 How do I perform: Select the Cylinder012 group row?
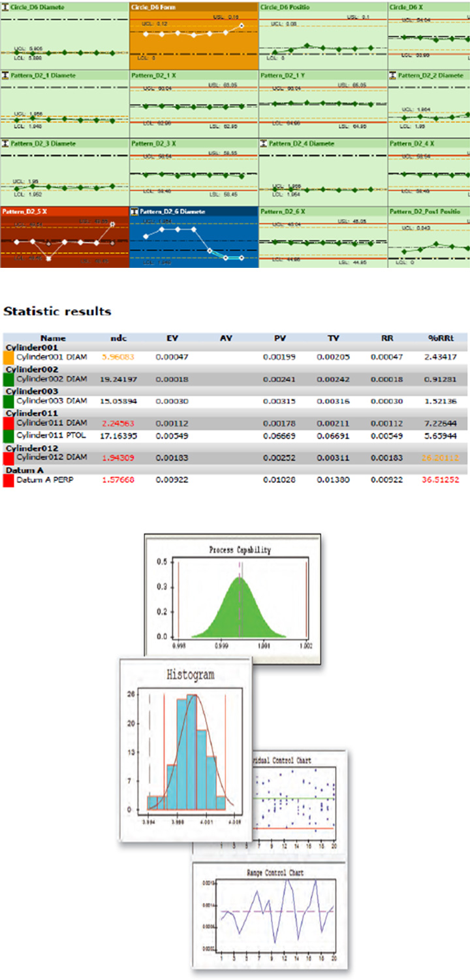tap(235, 448)
